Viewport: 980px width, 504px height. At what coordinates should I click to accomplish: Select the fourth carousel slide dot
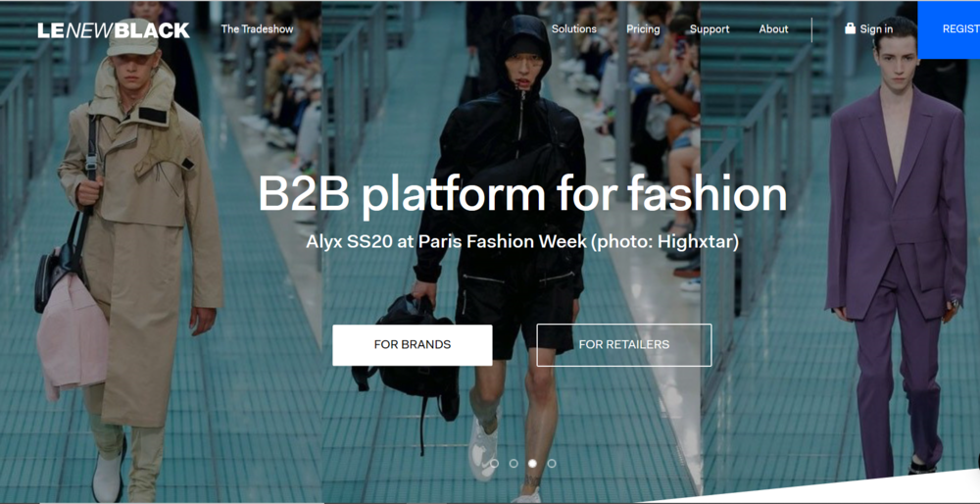click(x=551, y=464)
